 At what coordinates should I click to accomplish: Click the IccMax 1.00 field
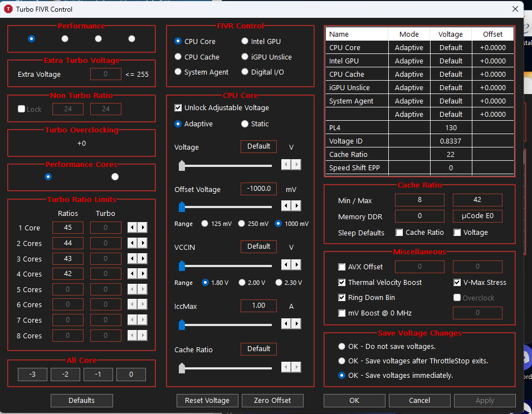click(x=258, y=305)
